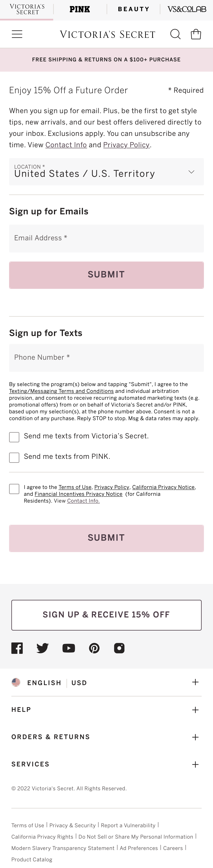Open the BEAUTY section
Image resolution: width=213 pixels, height=868 pixels.
(x=133, y=9)
